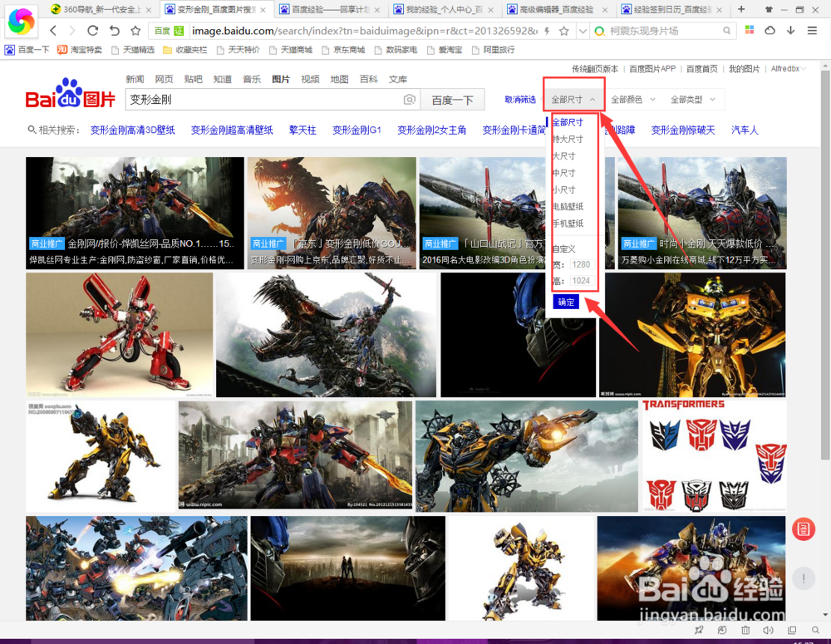
Task: Open downloads with the down-arrow icon
Action: pyautogui.click(x=791, y=30)
